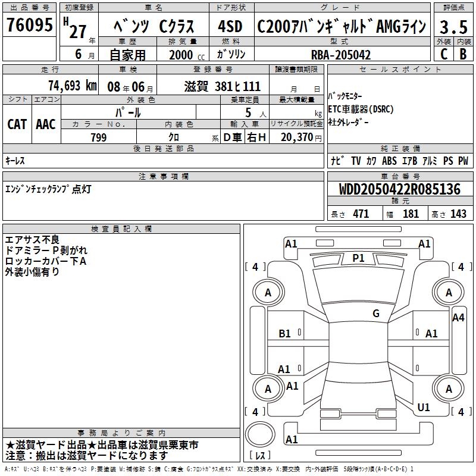Image resolution: width=476 pixels, height=476 pixels.
Task: Click the height value 143
Action: 458,214
